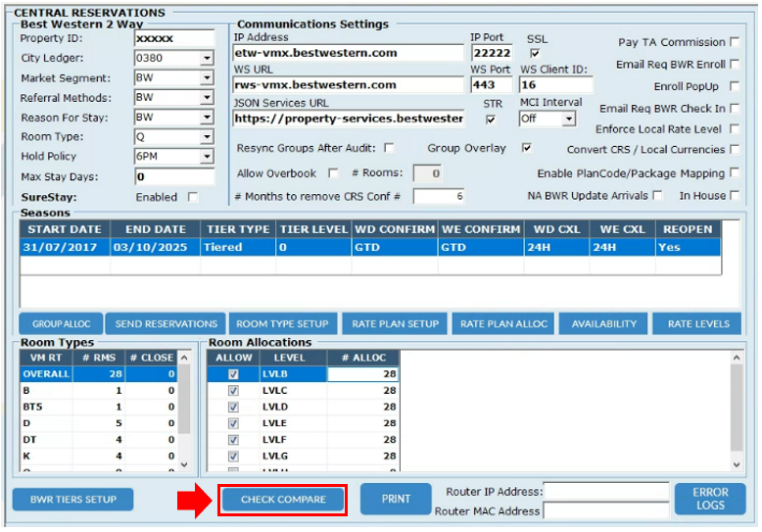
Task: Uncheck Allow for level LVLF
Action: (x=233, y=440)
